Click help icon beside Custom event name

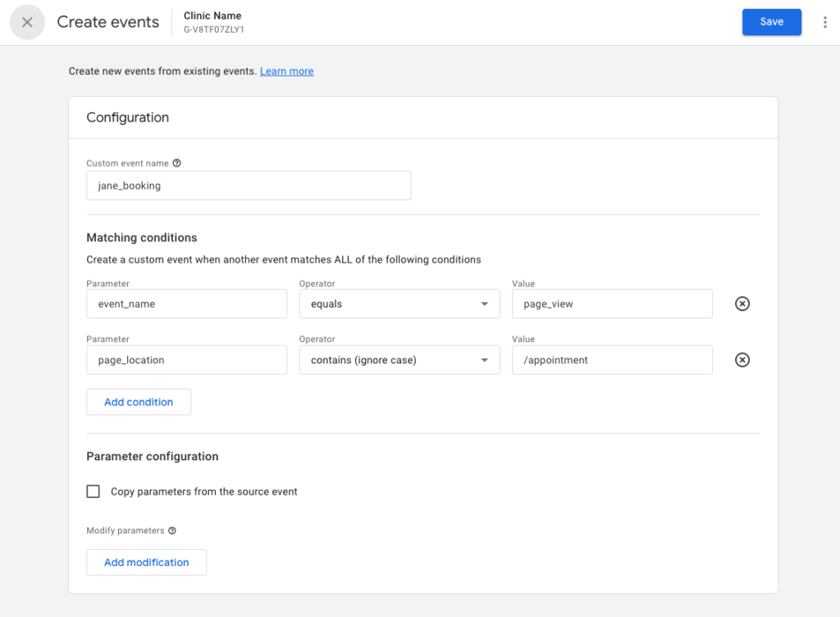(177, 163)
